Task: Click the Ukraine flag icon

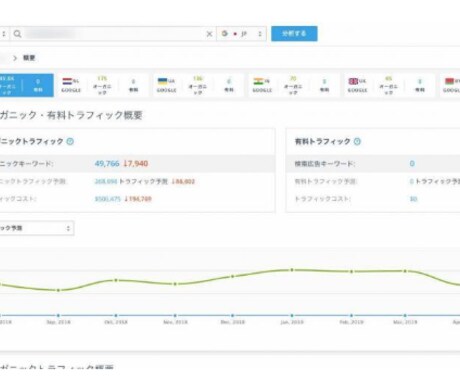Action: click(162, 81)
